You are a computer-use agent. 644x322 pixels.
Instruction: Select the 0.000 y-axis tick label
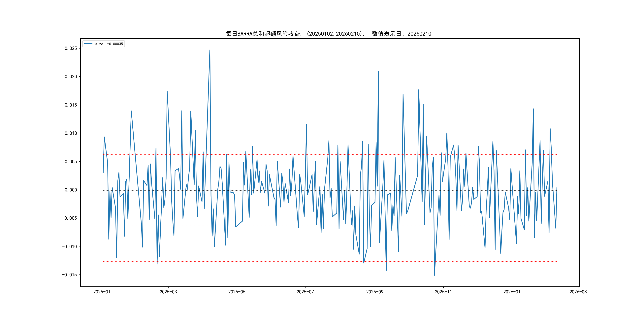[71, 190]
